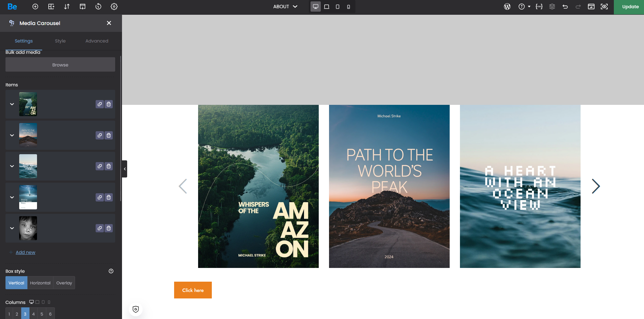The width and height of the screenshot is (644, 319).
Task: Select Horizontal box style
Action: tap(40, 283)
